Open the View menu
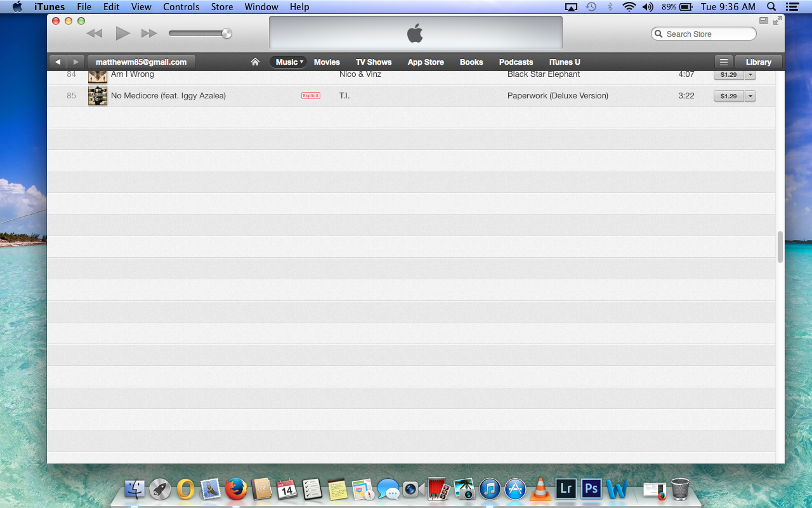The width and height of the screenshot is (812, 508). (141, 7)
